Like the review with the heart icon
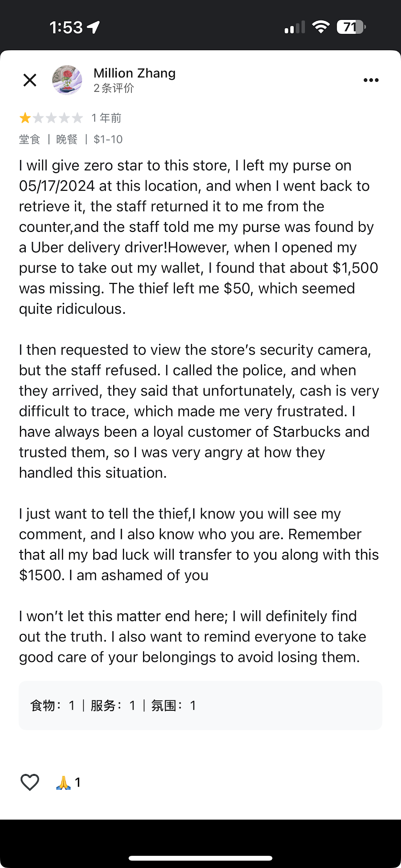401x868 pixels. (x=30, y=782)
